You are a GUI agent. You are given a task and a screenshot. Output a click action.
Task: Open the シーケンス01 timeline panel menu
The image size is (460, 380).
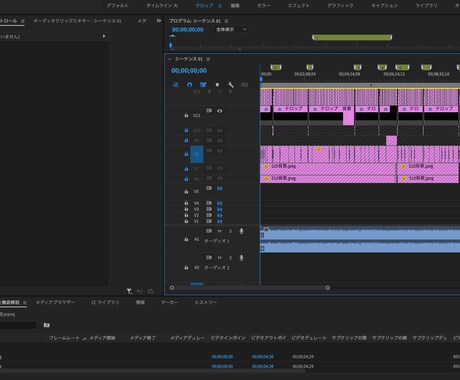pyautogui.click(x=208, y=59)
